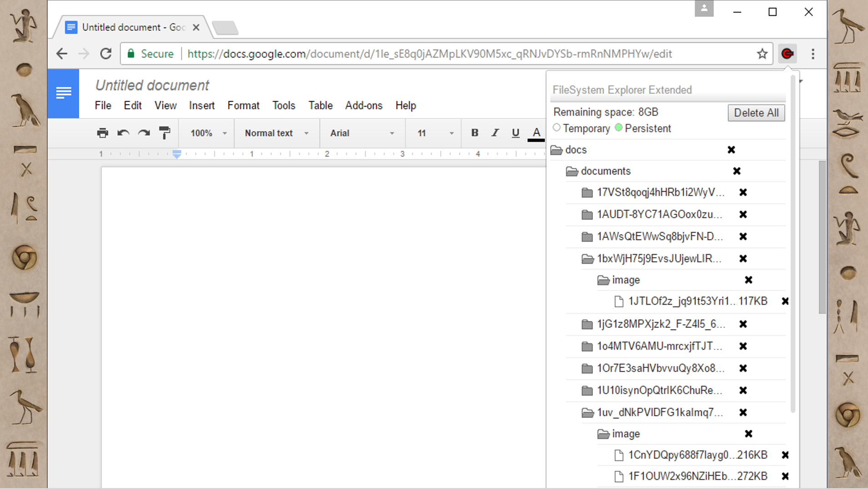
Task: Open the text color picker
Action: [x=536, y=134]
